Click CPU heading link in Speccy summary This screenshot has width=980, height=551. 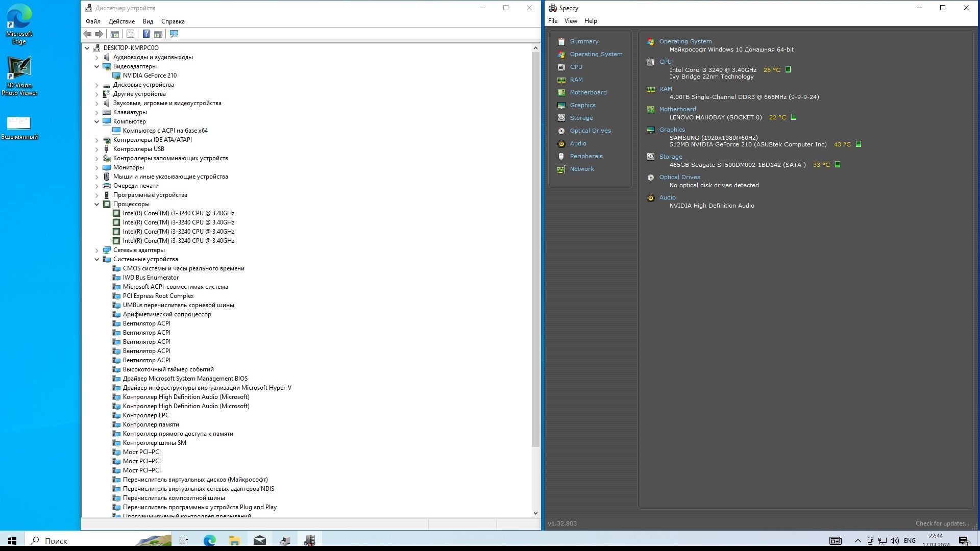tap(665, 62)
